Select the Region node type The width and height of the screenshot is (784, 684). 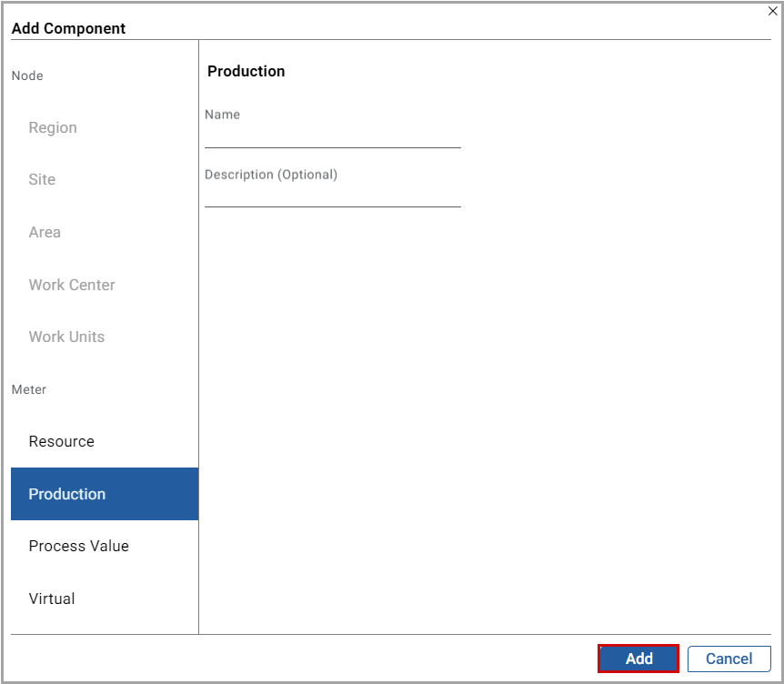[53, 127]
